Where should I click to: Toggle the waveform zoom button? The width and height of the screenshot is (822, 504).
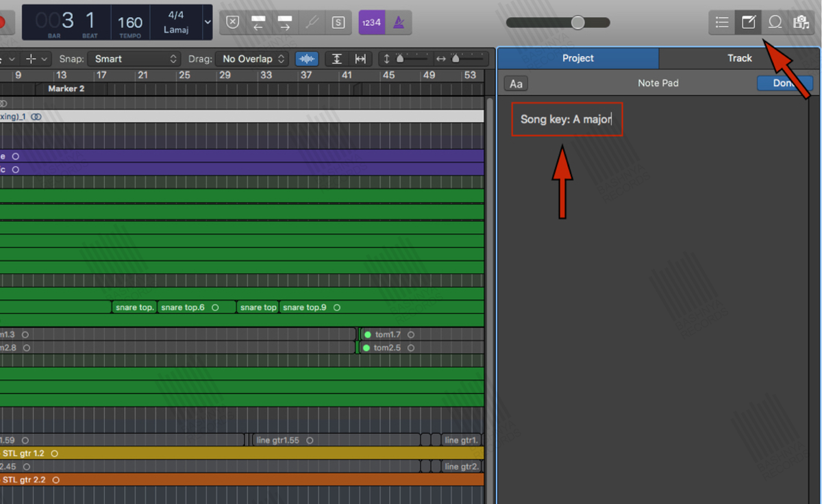point(308,59)
